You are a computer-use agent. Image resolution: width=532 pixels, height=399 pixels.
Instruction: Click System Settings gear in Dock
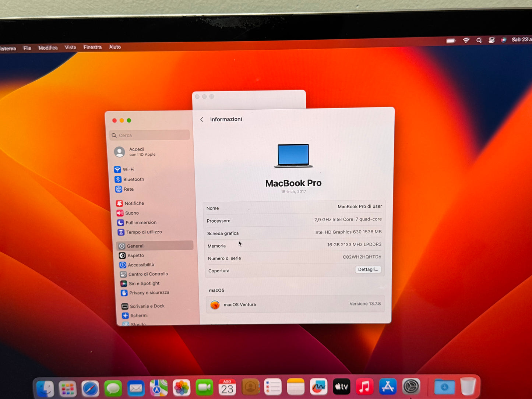411,386
